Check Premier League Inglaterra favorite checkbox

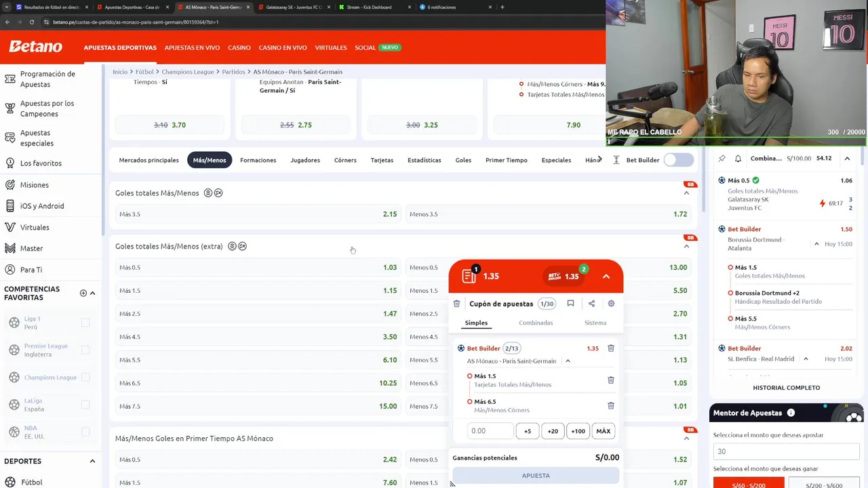click(x=85, y=350)
